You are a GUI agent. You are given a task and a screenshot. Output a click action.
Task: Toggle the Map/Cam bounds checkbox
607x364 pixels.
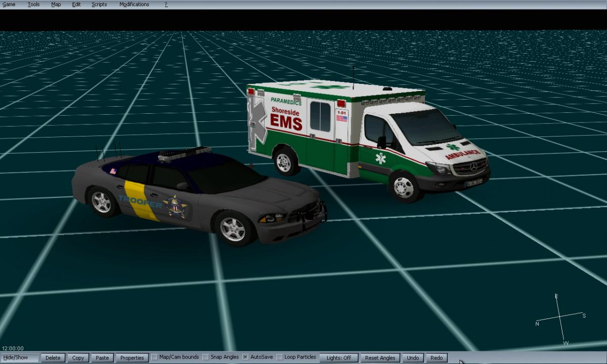(155, 357)
